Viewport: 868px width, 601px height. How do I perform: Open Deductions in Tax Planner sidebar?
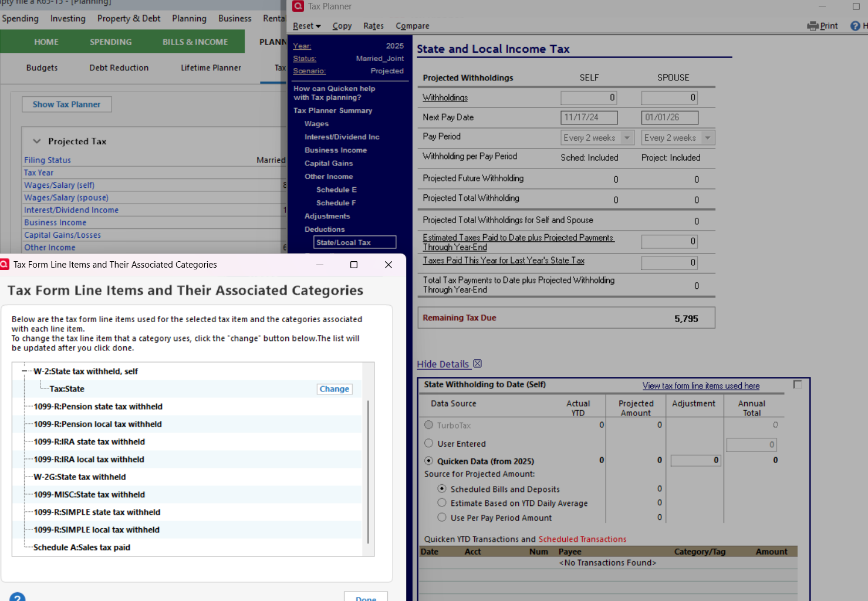(x=325, y=229)
